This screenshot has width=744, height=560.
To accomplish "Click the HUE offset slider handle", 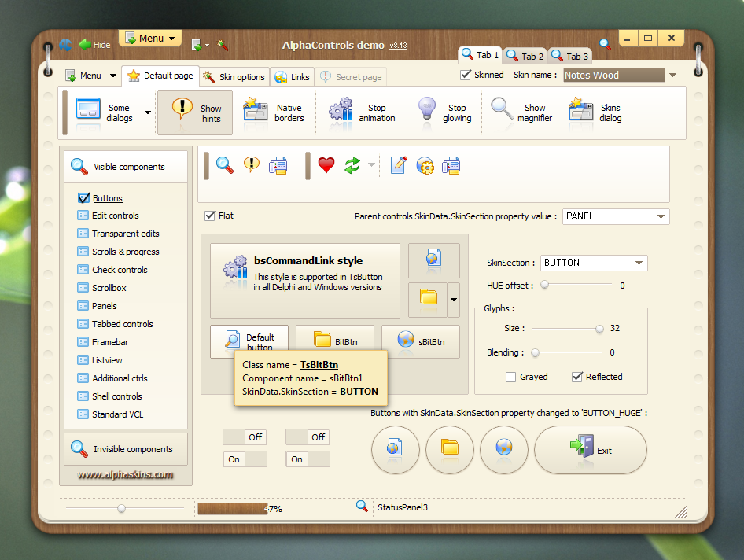I will (x=545, y=285).
